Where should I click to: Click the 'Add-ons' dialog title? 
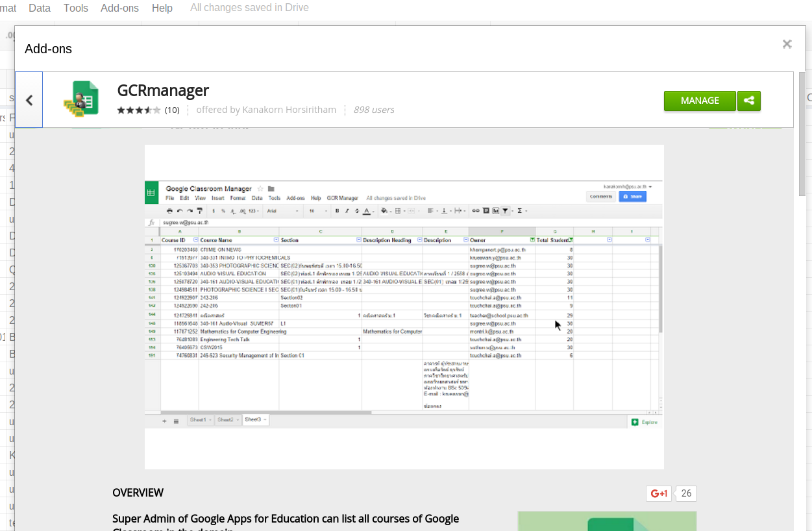click(x=48, y=49)
